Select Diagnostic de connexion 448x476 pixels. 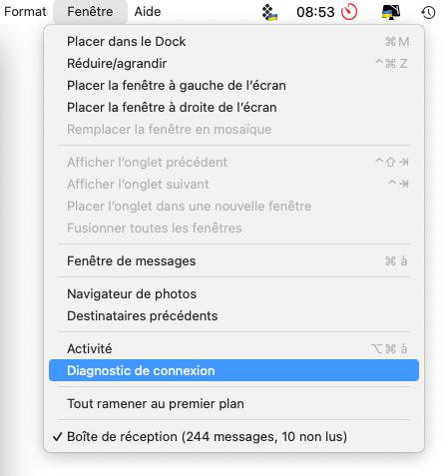click(x=233, y=370)
